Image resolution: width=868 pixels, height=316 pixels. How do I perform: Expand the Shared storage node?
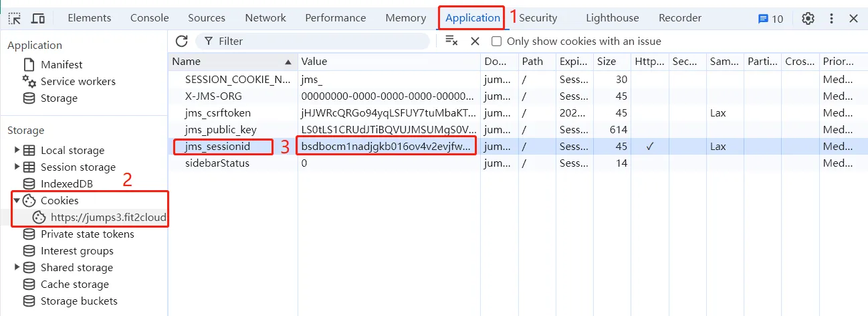pos(17,267)
